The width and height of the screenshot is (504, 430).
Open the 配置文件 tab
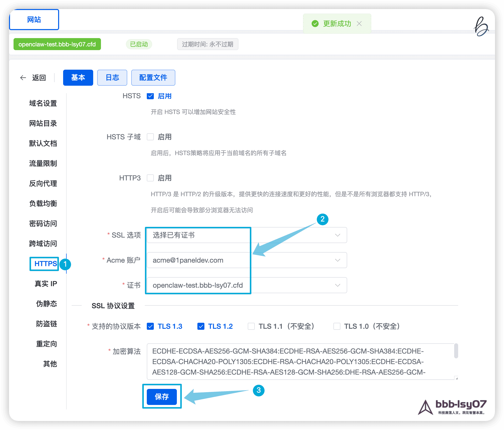[x=153, y=78]
